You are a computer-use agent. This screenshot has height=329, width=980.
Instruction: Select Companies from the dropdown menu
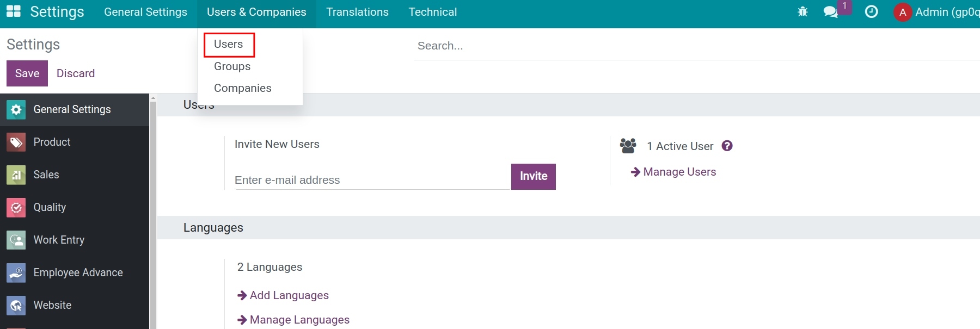coord(243,88)
